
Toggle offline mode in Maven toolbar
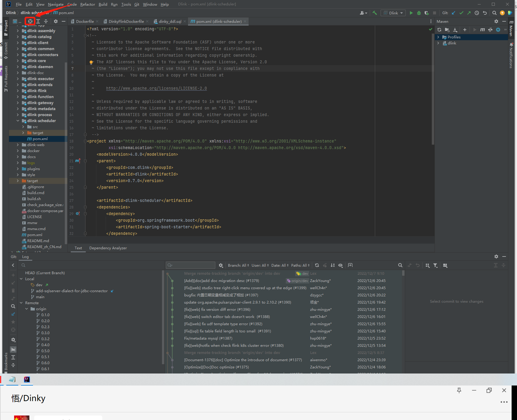[x=498, y=30]
